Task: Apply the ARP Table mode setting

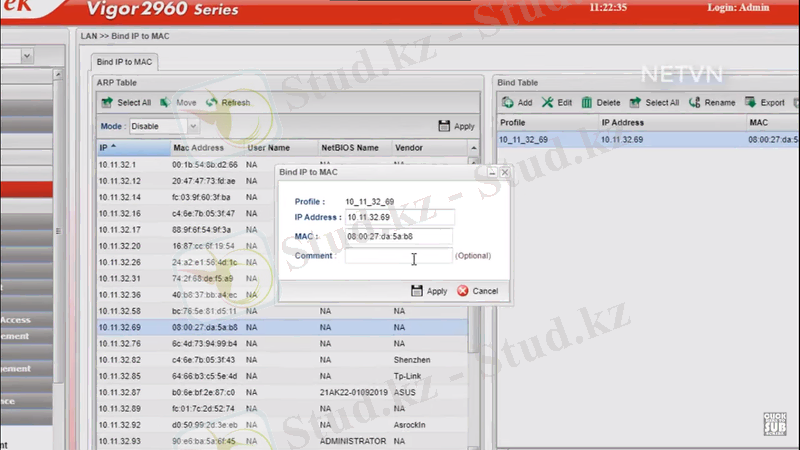Action: 456,126
